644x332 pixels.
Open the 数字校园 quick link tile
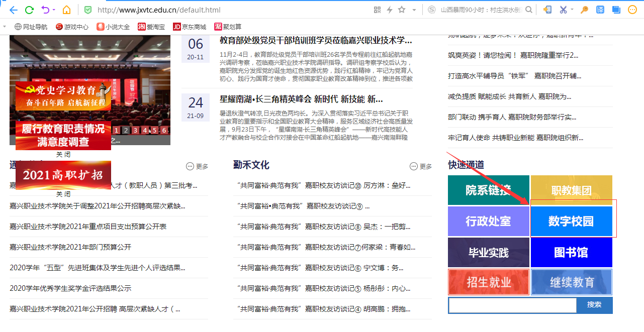571,222
